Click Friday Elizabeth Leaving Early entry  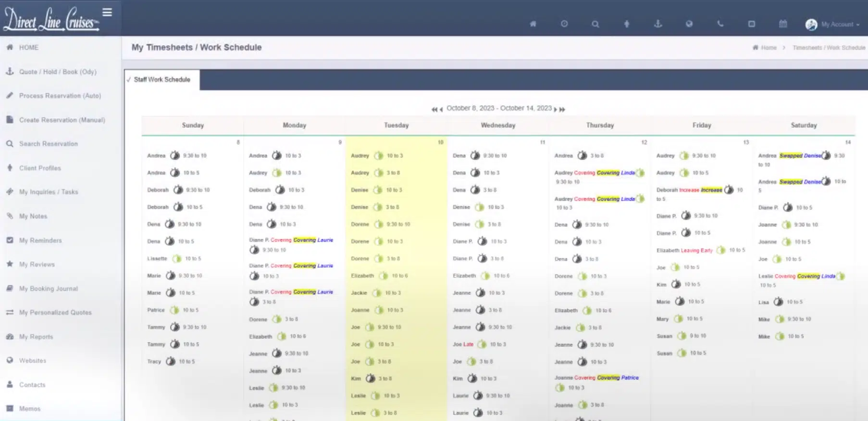pyautogui.click(x=701, y=250)
